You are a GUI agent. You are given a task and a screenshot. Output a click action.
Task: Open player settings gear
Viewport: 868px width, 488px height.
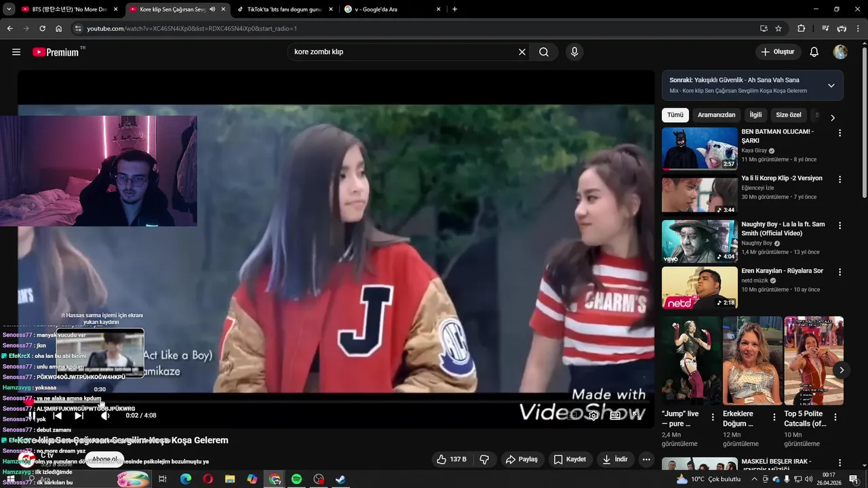[593, 415]
